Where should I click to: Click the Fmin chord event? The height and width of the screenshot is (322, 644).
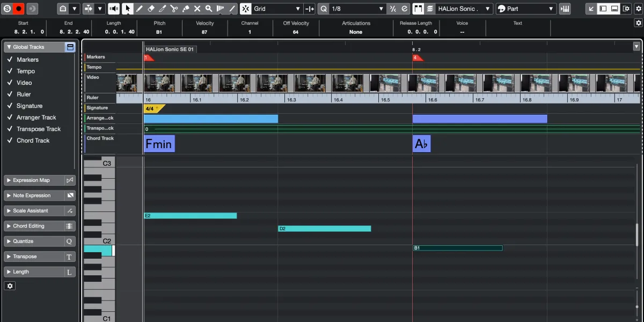[x=159, y=144]
